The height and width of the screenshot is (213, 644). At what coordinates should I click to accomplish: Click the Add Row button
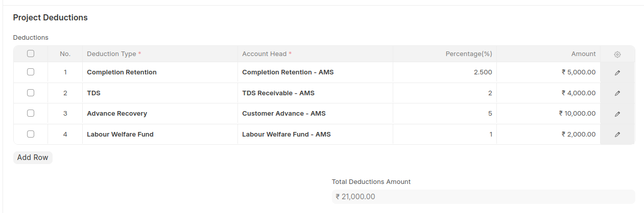point(33,157)
